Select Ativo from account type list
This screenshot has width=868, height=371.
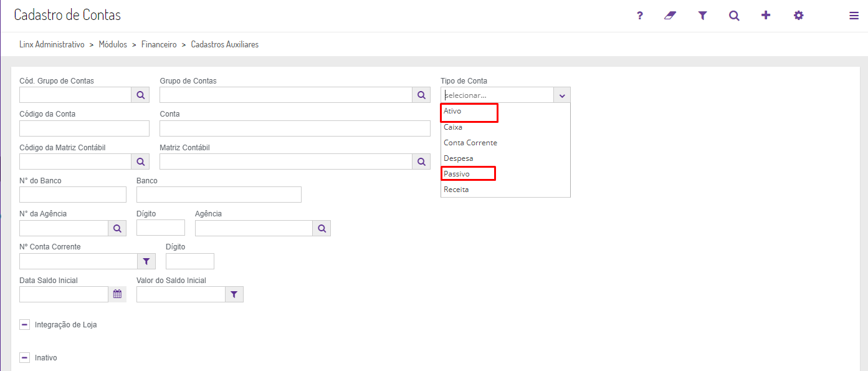[x=453, y=111]
